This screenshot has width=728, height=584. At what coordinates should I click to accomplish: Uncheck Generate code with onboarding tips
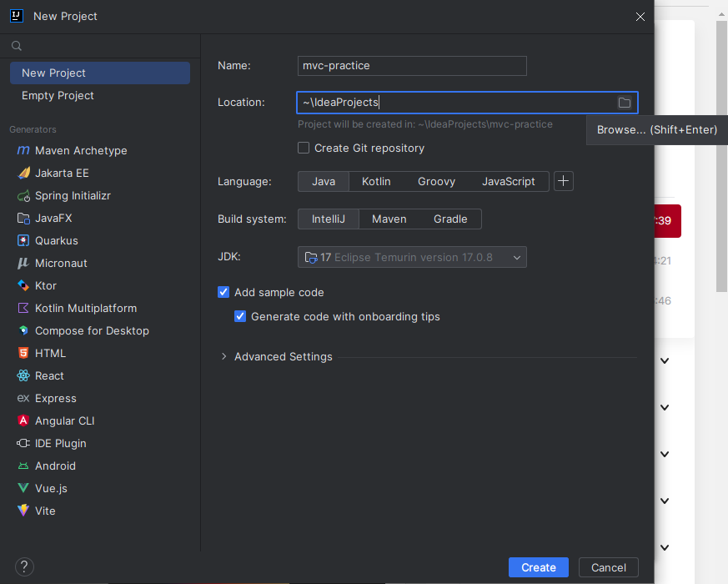240,316
